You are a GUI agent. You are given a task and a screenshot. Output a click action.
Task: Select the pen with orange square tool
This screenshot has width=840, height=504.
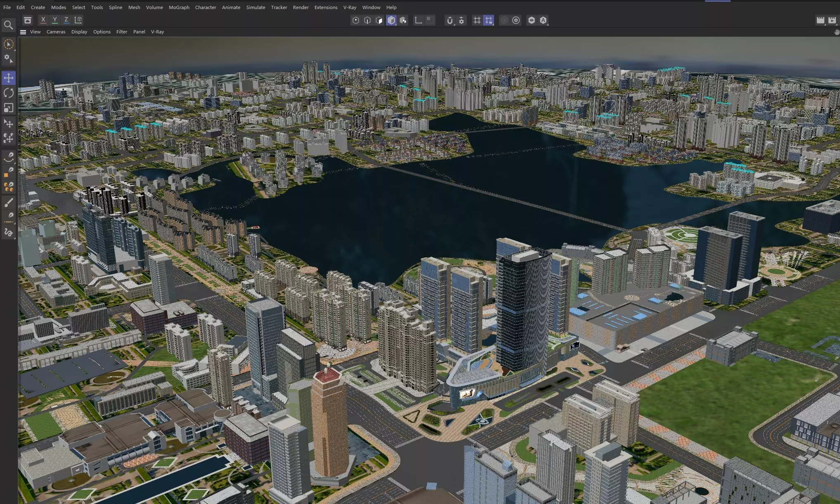click(x=8, y=172)
